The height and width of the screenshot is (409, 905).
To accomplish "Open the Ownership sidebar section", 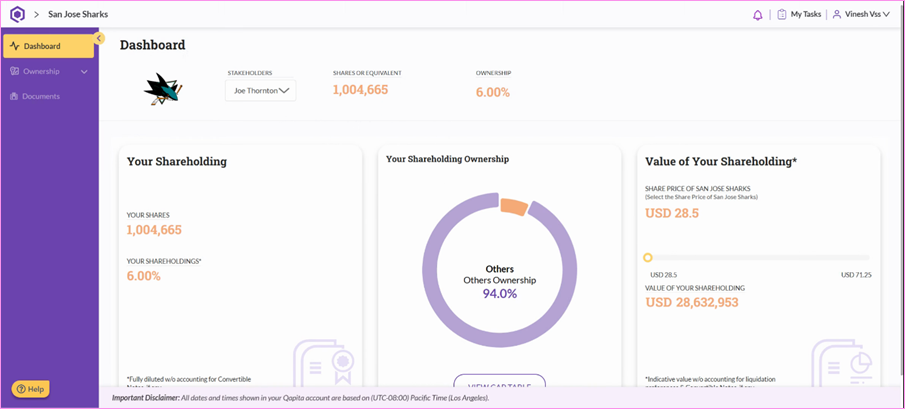I will [48, 72].
